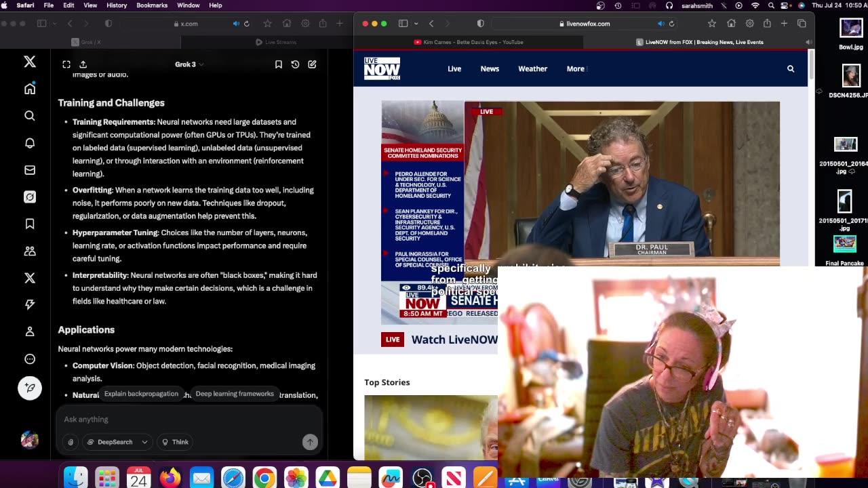Open Communities in X sidebar
Viewport: 868px width, 488px height.
(x=30, y=251)
